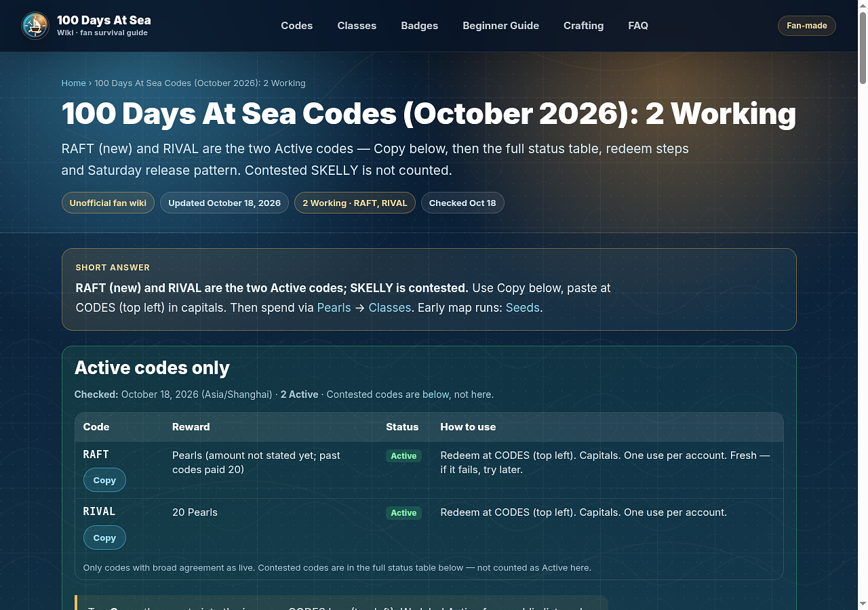This screenshot has width=868, height=610.
Task: Open the Classes nav item
Action: [357, 26]
